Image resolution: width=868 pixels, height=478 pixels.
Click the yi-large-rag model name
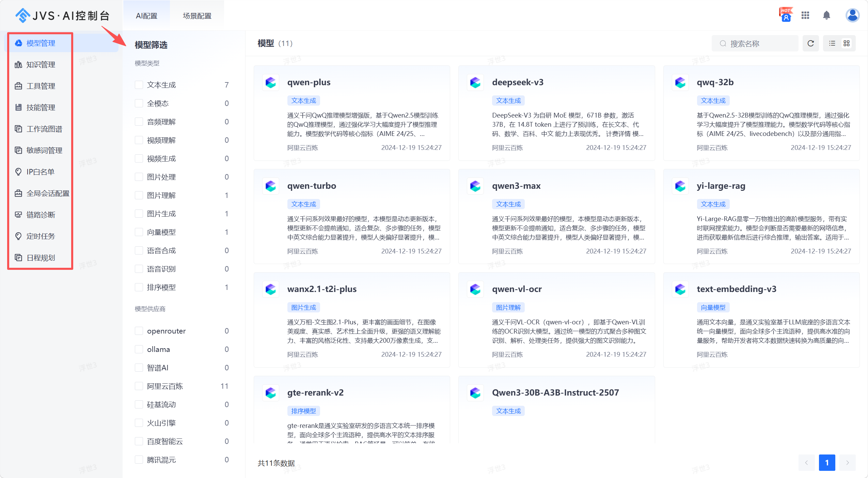point(721,186)
